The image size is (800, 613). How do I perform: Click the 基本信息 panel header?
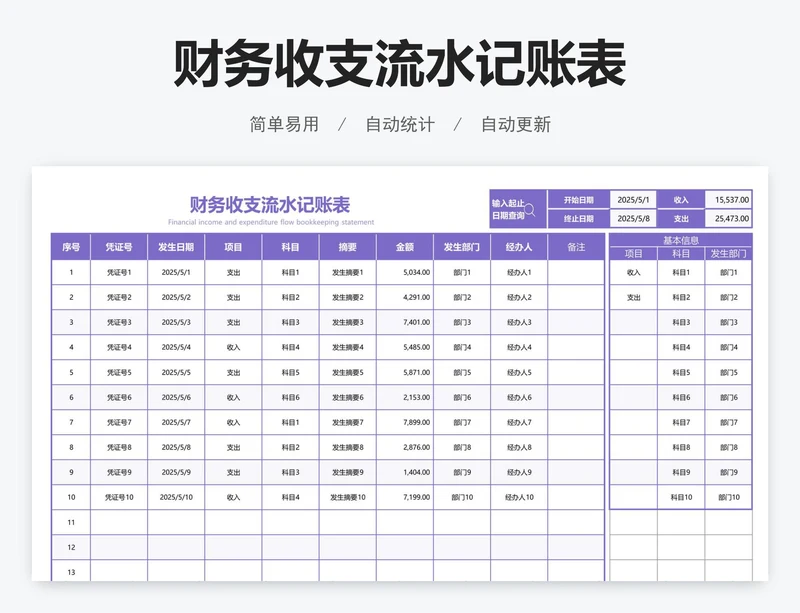[681, 240]
